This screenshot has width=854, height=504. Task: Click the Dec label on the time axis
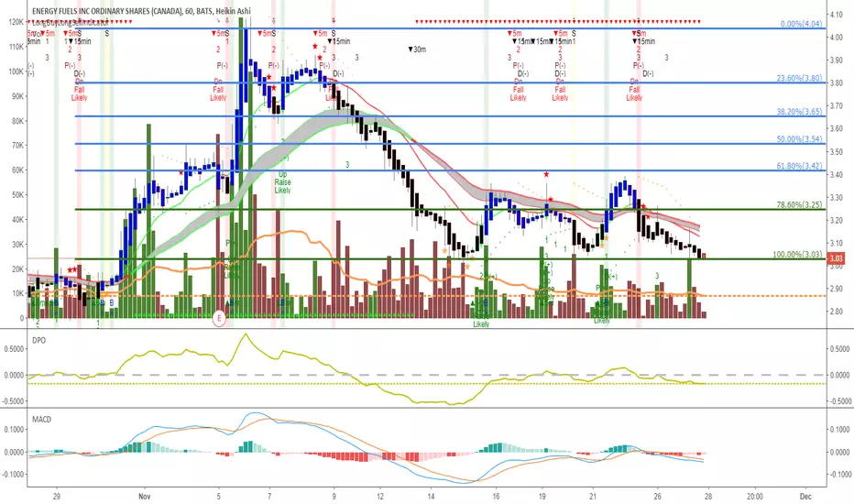tap(805, 496)
